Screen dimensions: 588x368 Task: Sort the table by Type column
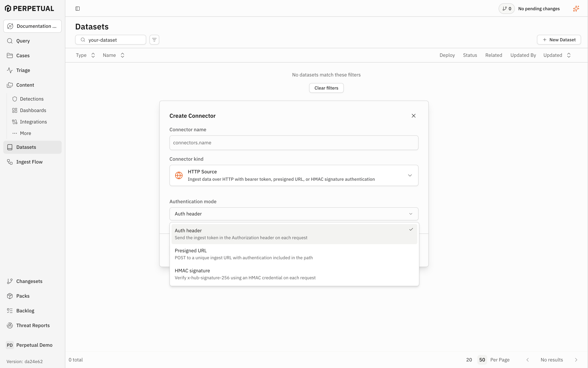[x=85, y=55]
